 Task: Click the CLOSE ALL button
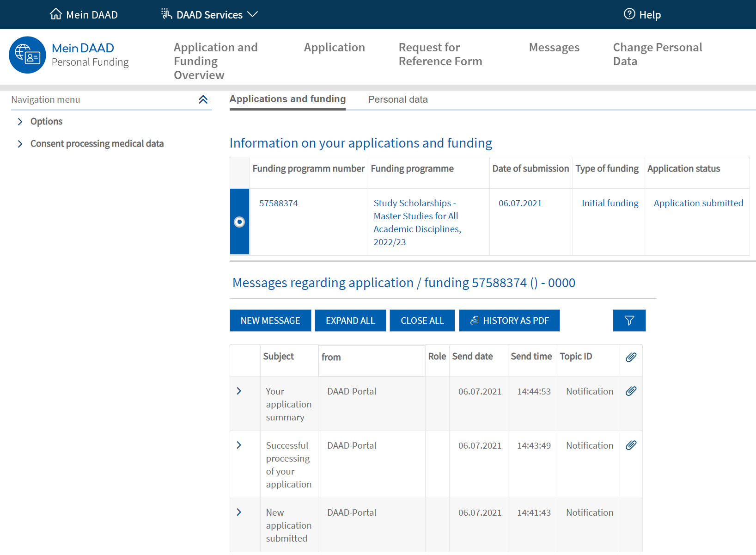[422, 321]
